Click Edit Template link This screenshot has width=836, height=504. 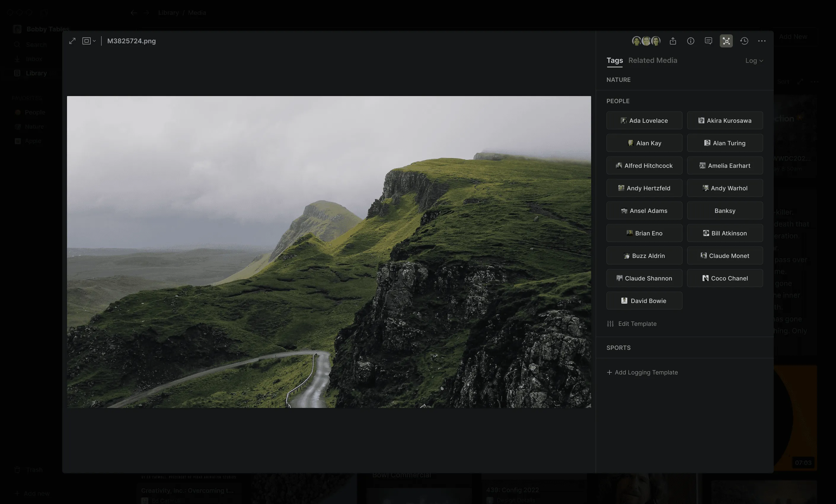pyautogui.click(x=631, y=324)
